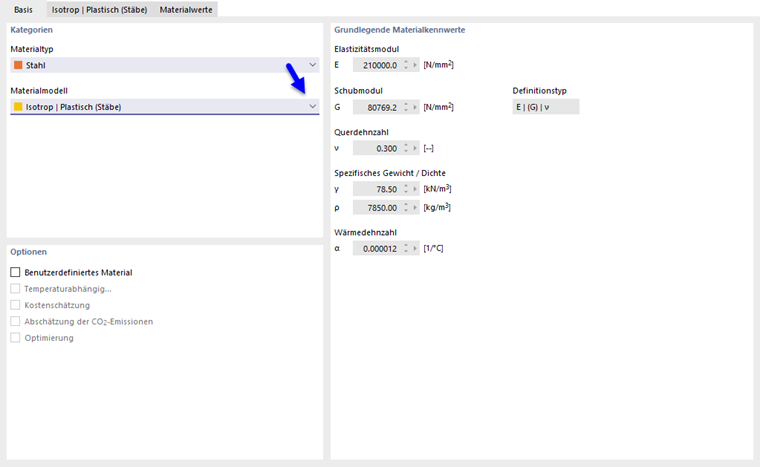
Task: Switch to the Basis tab
Action: tap(23, 10)
